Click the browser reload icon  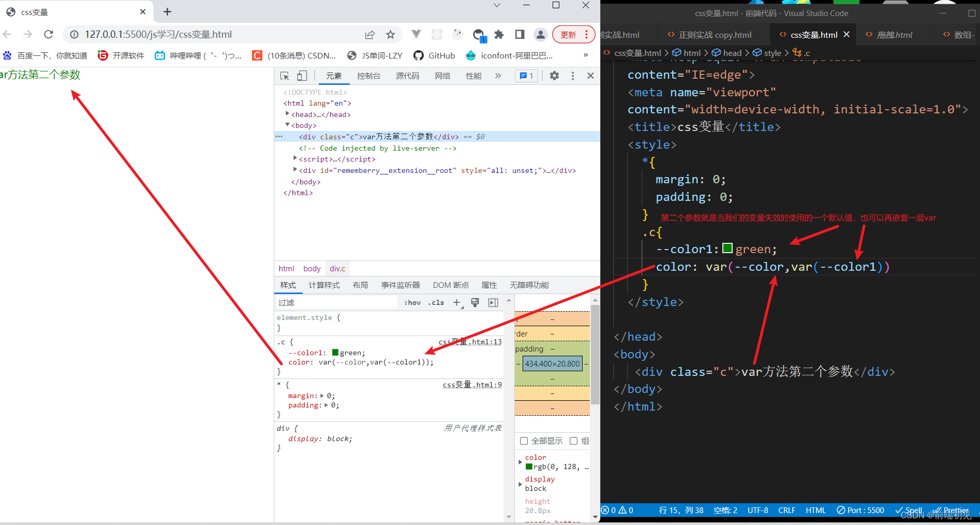(x=49, y=34)
